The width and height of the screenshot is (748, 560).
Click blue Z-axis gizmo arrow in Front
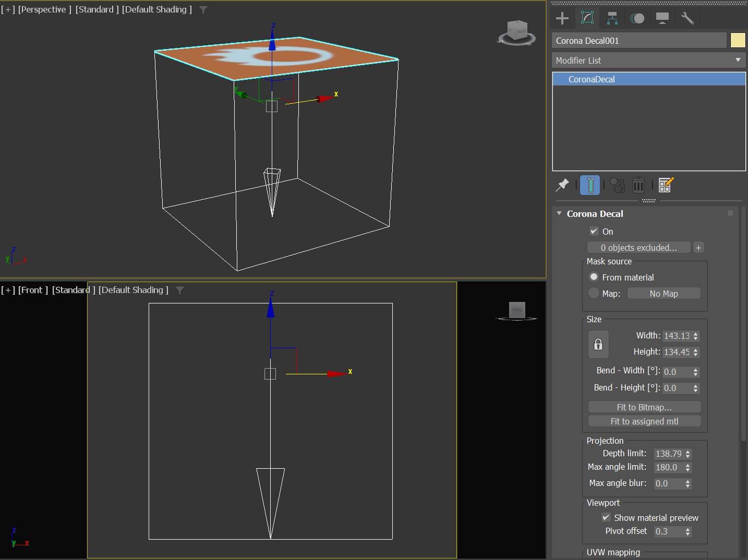pyautogui.click(x=270, y=308)
